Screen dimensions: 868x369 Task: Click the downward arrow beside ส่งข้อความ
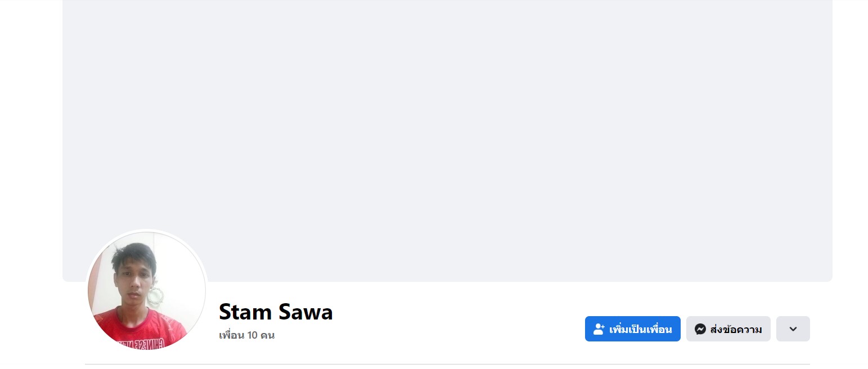pyautogui.click(x=793, y=329)
